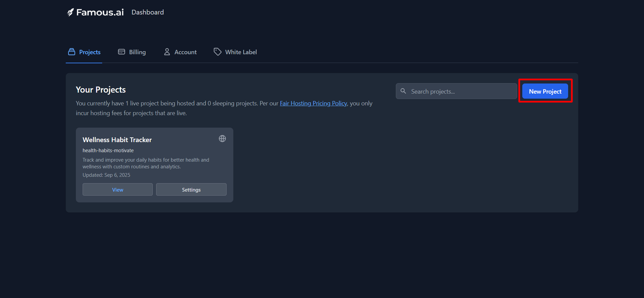The width and height of the screenshot is (644, 298).
Task: Open the Projects tab
Action: (x=84, y=52)
